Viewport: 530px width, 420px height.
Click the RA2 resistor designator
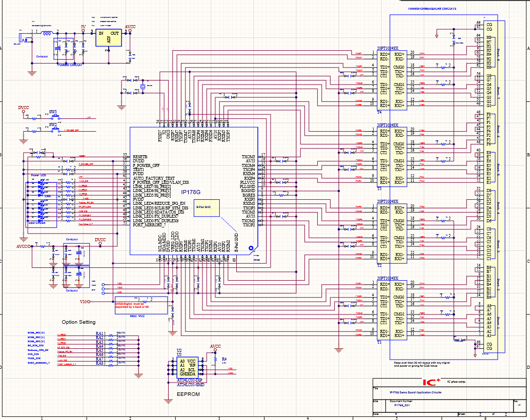pyautogui.click(x=100, y=338)
